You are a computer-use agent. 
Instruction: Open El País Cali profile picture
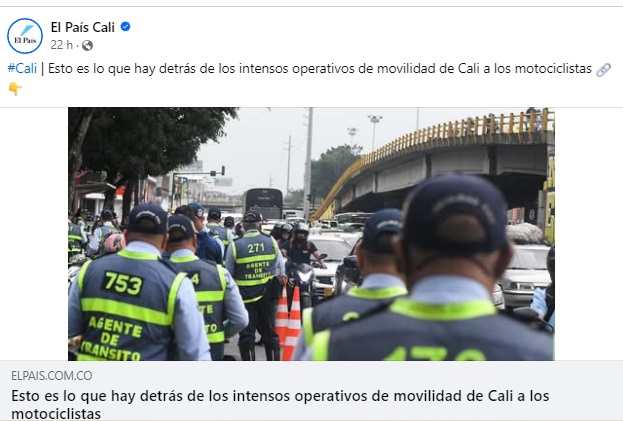(x=25, y=36)
